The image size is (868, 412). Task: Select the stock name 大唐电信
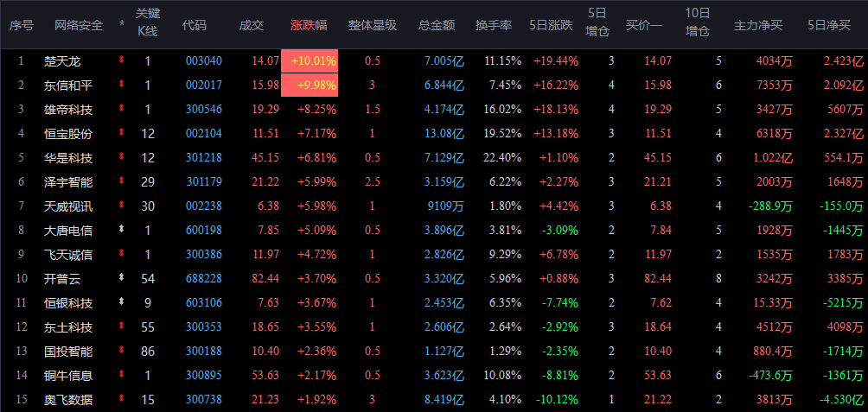click(68, 230)
